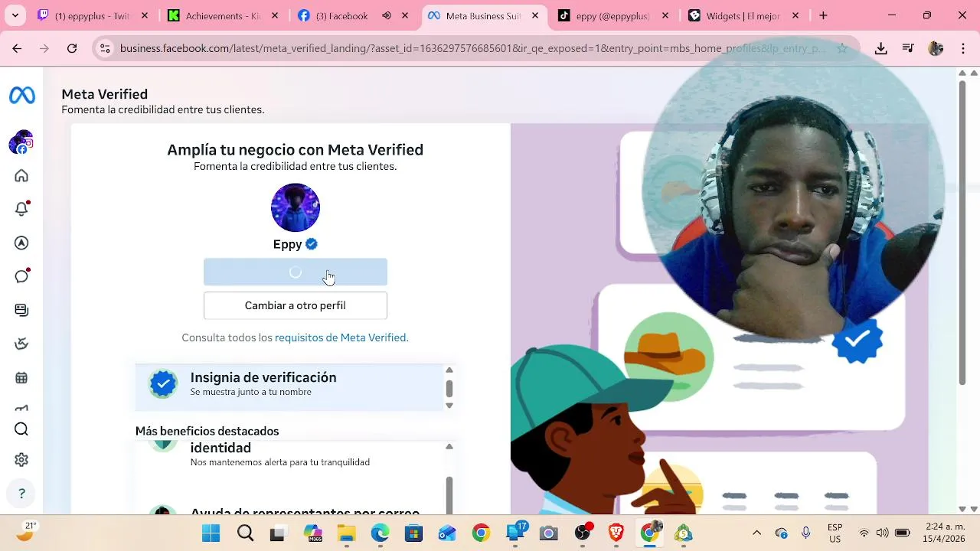Open Microsoft Edge from the taskbar
Screen dimensions: 980x551
pos(380,533)
